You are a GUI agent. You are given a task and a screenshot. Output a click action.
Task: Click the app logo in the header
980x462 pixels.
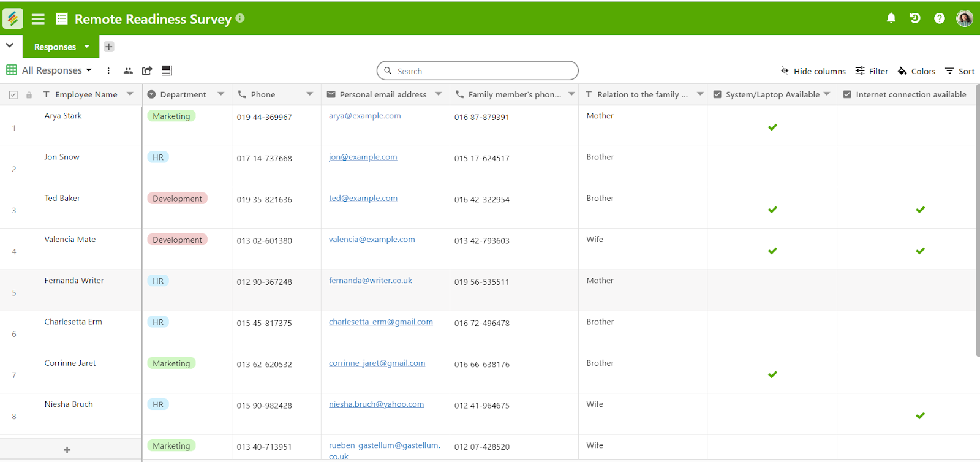click(13, 18)
